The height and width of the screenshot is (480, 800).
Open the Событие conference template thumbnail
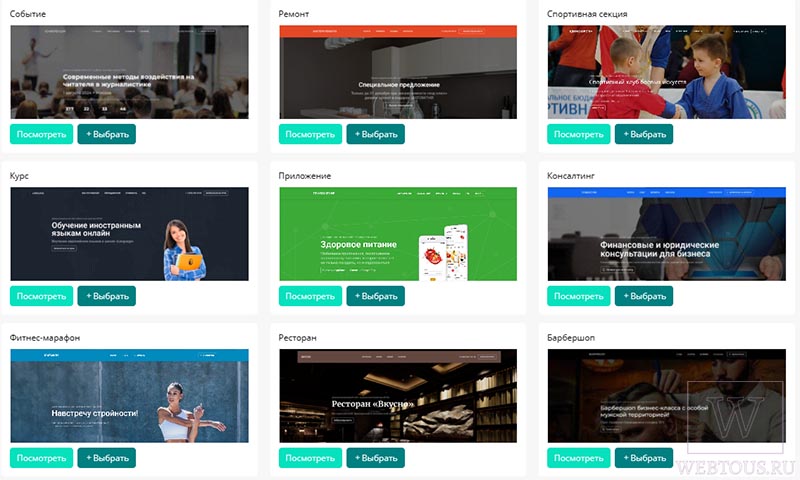130,72
